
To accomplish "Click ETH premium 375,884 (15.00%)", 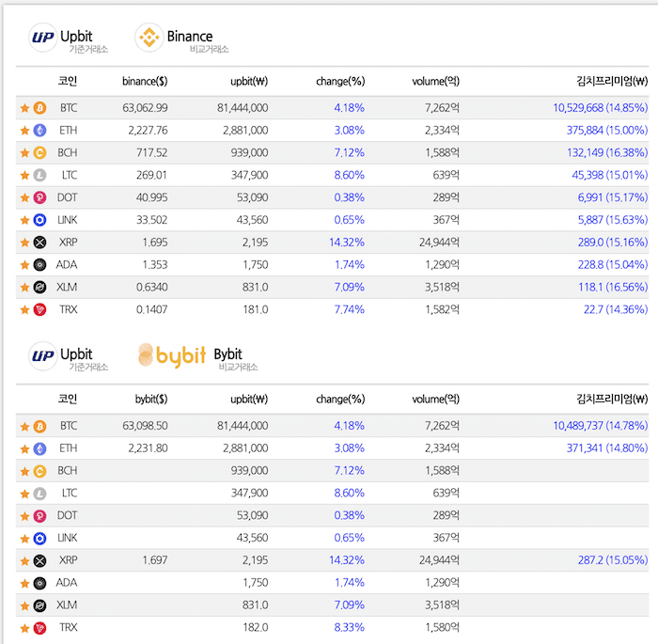I will click(607, 130).
